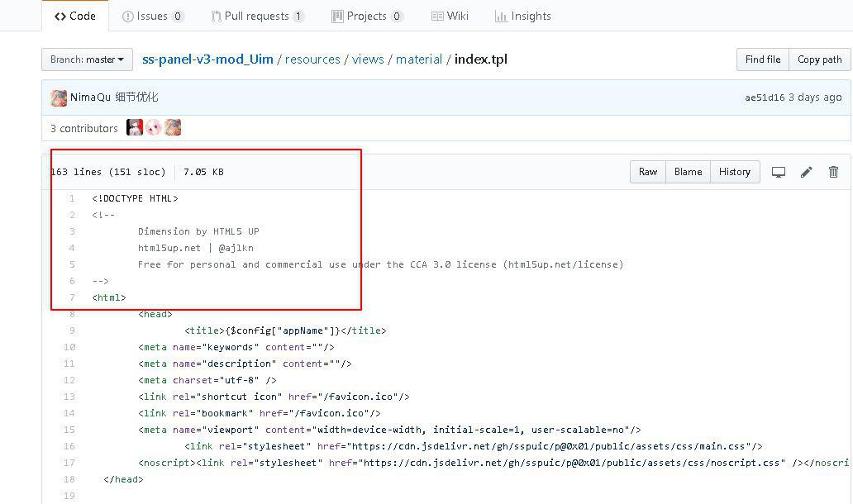View the file in Raw mode
The height and width of the screenshot is (504, 853).
[648, 172]
